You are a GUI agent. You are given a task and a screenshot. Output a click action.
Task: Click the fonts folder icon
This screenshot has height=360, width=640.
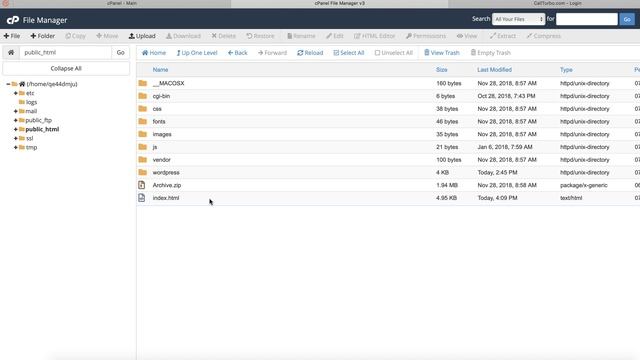[142, 121]
